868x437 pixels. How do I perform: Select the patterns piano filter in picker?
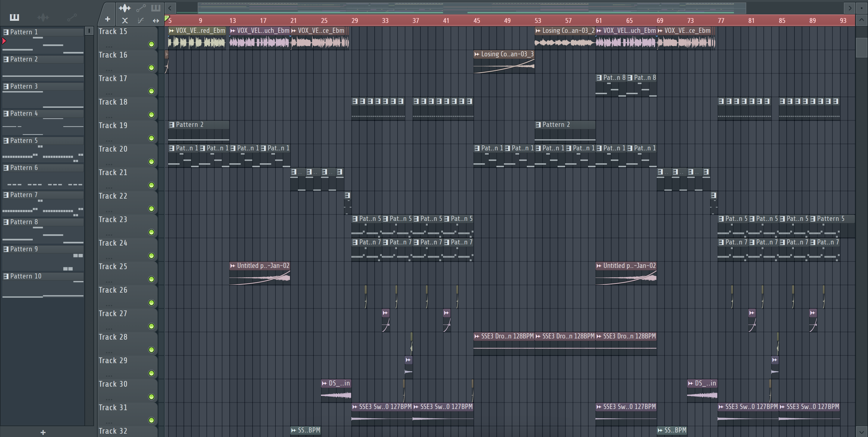point(14,17)
